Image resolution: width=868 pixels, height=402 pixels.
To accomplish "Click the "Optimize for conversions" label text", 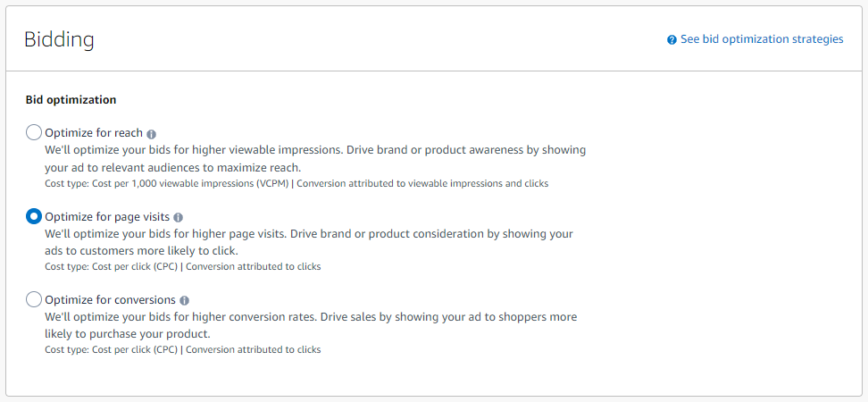I will pos(110,300).
